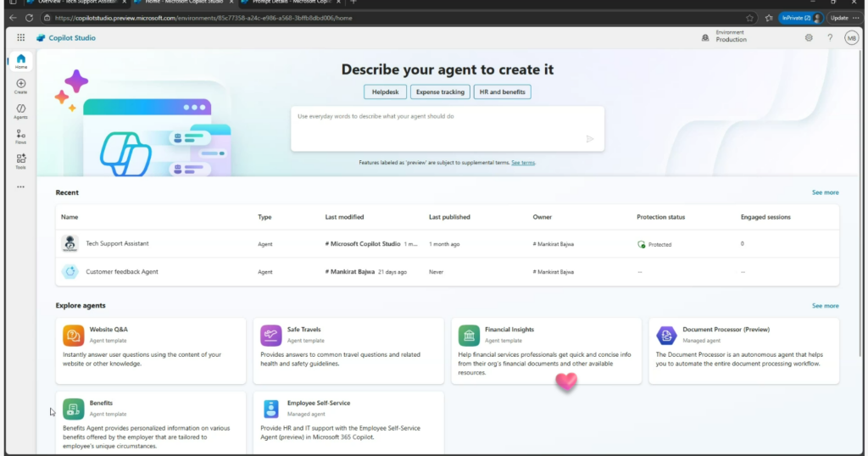
Task: Open Flows in the sidebar
Action: click(20, 136)
